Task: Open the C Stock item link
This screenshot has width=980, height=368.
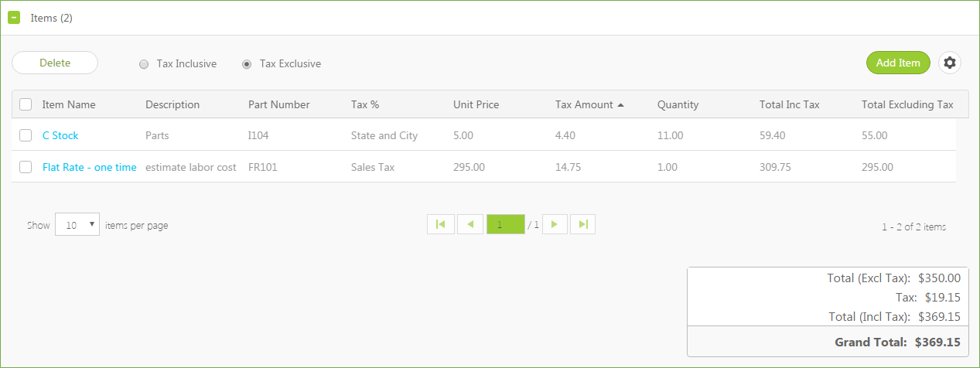Action: pos(60,135)
